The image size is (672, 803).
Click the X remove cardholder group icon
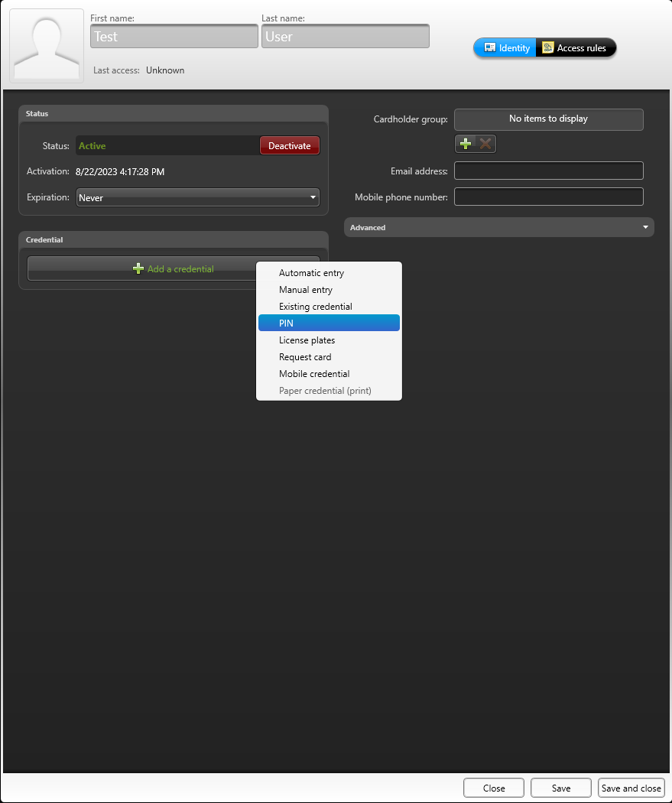coord(485,144)
